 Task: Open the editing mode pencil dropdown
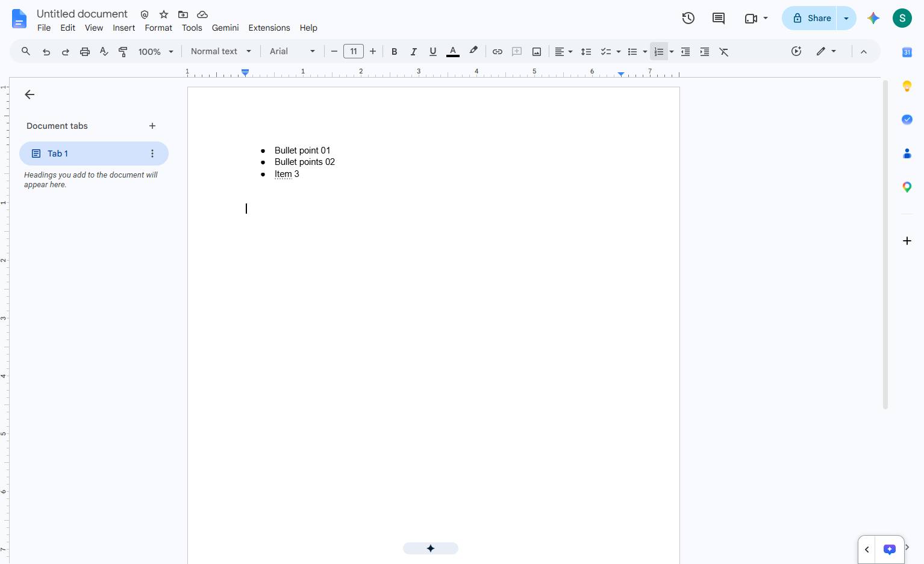pyautogui.click(x=826, y=52)
